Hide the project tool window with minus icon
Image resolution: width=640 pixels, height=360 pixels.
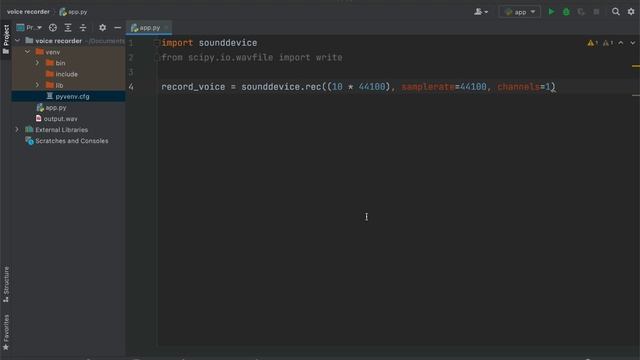tap(118, 28)
